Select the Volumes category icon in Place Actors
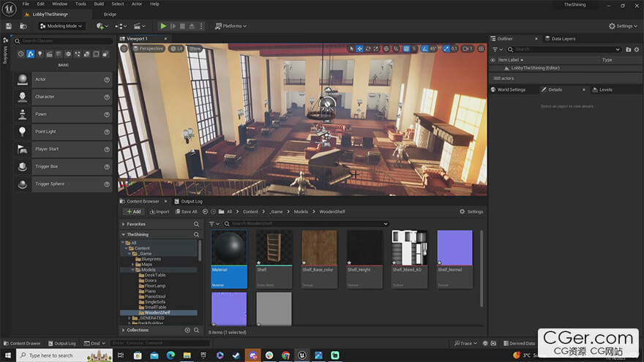 [96, 54]
